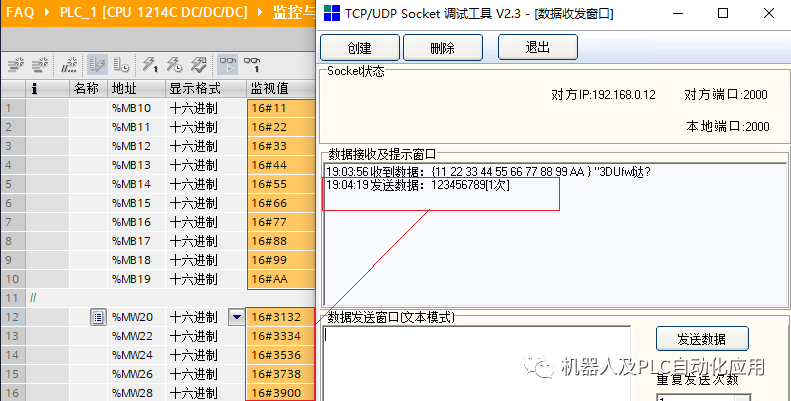This screenshot has height=401, width=791.
Task: Click the Monitor once glasses icon
Action: [252, 65]
